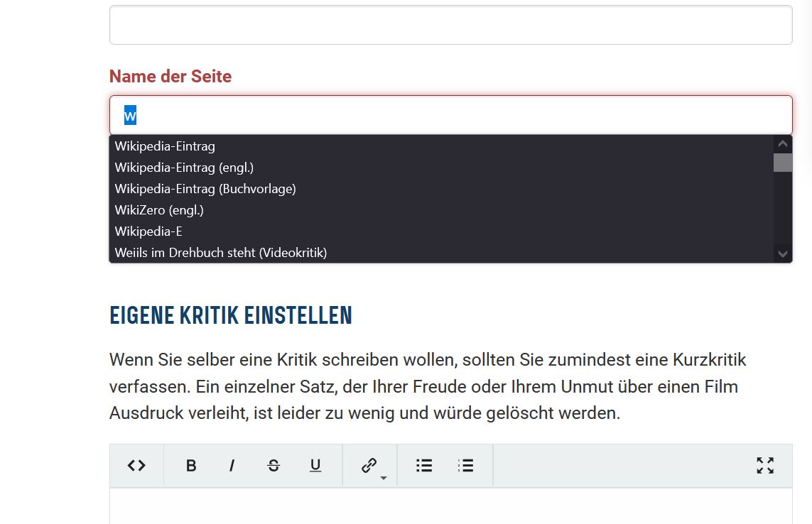
Task: Apply italic formatting
Action: click(x=232, y=466)
